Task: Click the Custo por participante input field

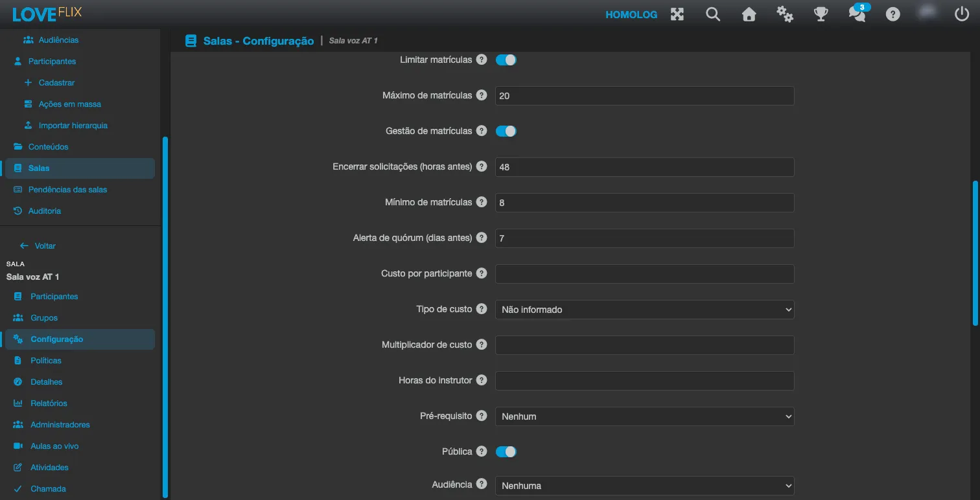Action: [x=645, y=274]
